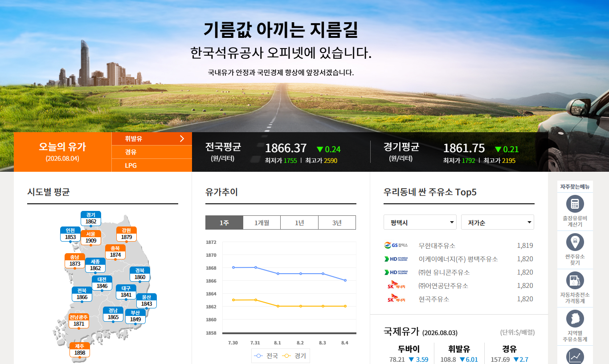Open the 출장유류비 계산기 calculator icon
The image size is (609, 364).
point(575,204)
